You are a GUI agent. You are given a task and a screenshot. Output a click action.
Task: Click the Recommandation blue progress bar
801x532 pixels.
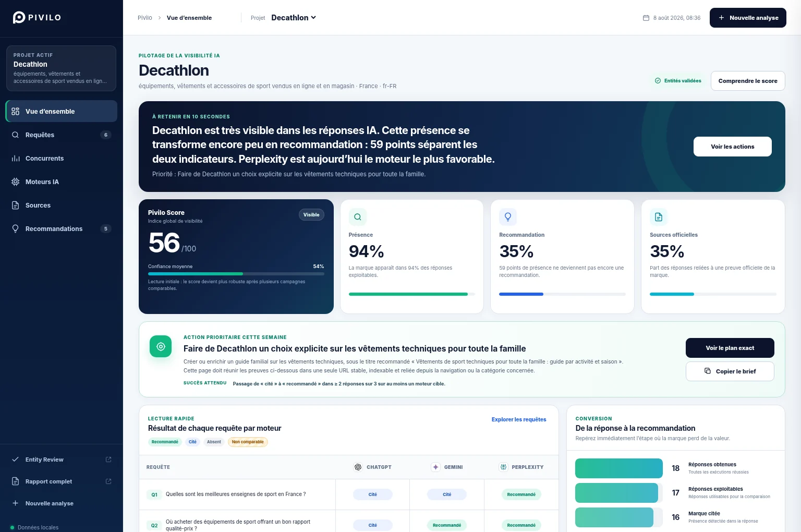[x=562, y=294]
